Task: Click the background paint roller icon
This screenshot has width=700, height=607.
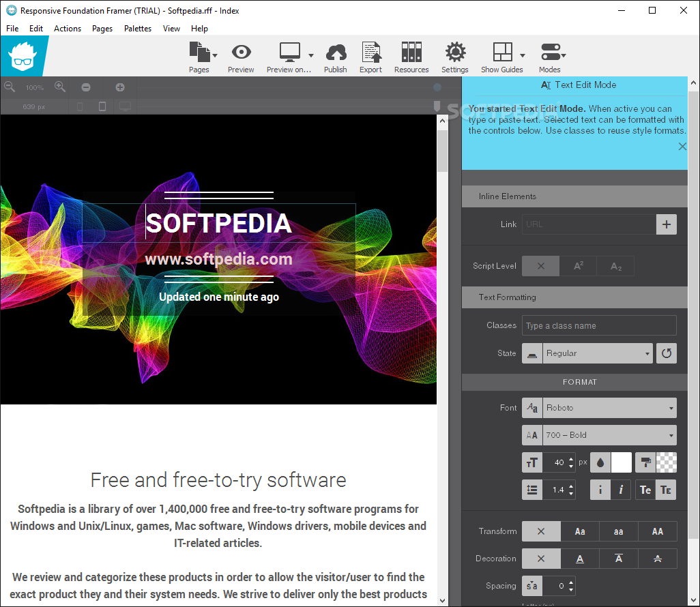Action: point(645,462)
